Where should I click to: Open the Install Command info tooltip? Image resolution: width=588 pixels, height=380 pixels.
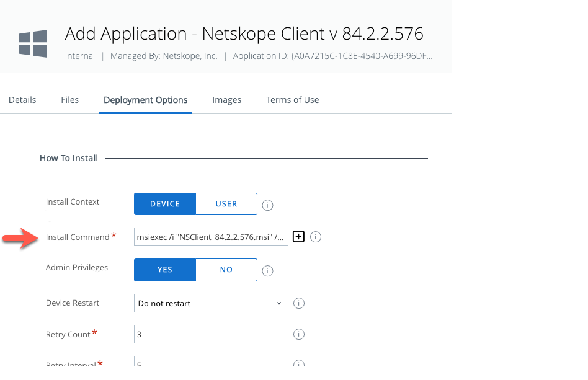pyautogui.click(x=316, y=237)
